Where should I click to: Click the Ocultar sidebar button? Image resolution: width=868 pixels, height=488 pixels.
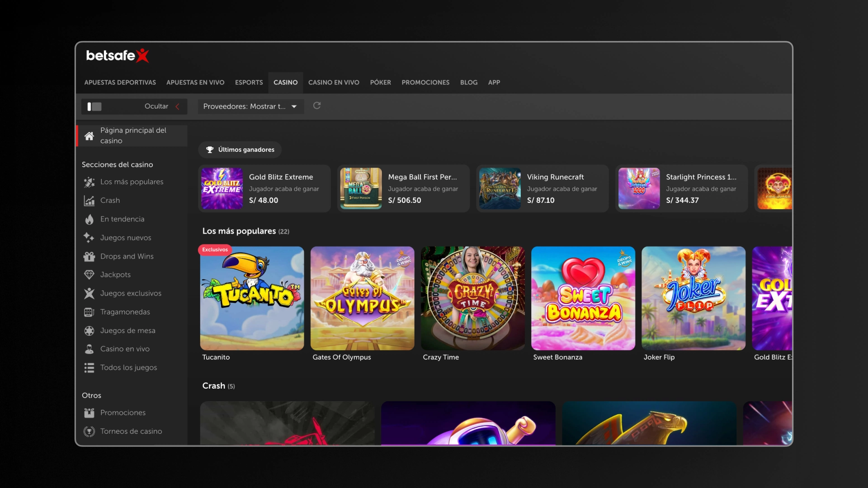pos(134,107)
